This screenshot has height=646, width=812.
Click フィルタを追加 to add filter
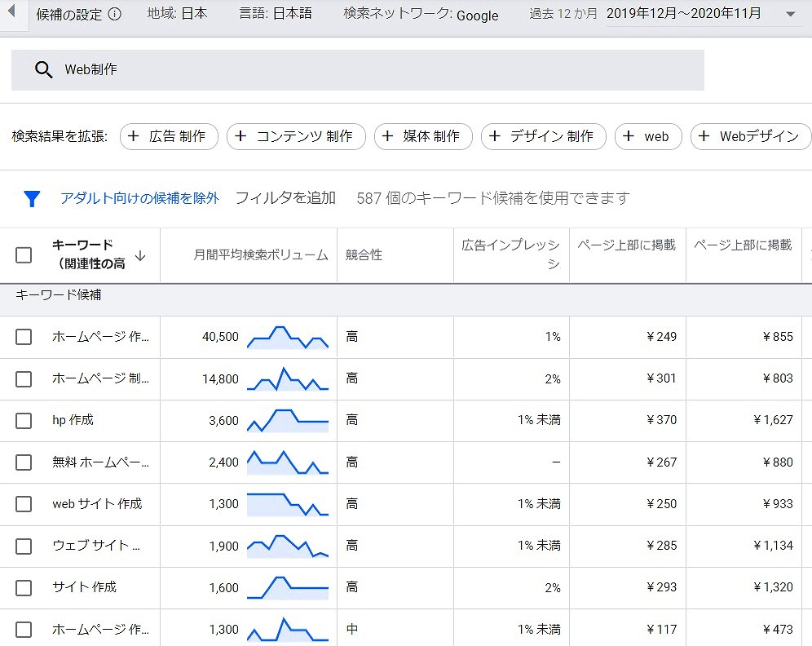(x=285, y=197)
